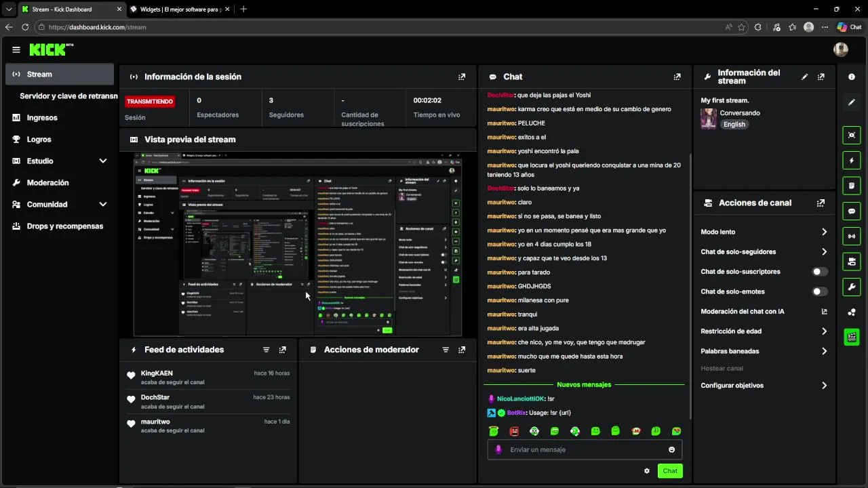Pop out the Feed de actividades panel
Image resolution: width=868 pixels, height=488 pixels.
(x=283, y=350)
